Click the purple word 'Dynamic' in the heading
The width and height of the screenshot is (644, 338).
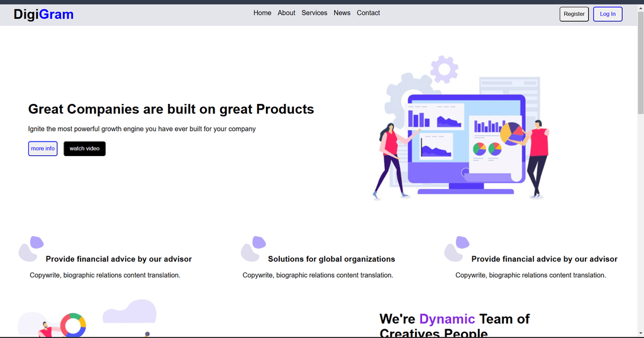pyautogui.click(x=447, y=318)
